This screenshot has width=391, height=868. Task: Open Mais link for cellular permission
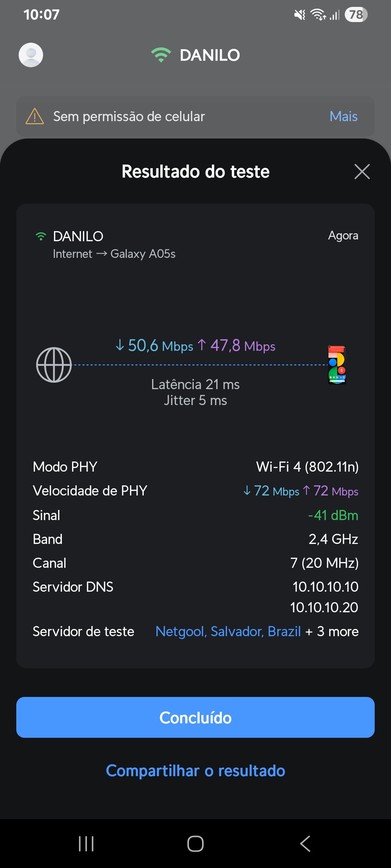[343, 116]
